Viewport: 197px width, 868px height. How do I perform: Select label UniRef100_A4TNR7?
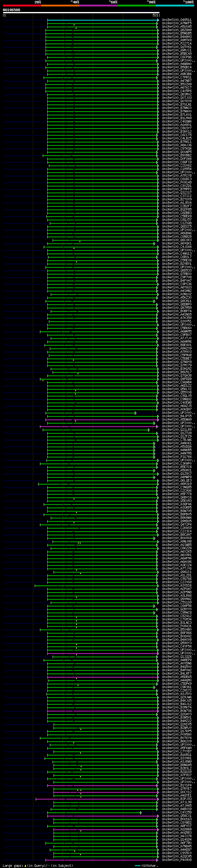click(177, 81)
